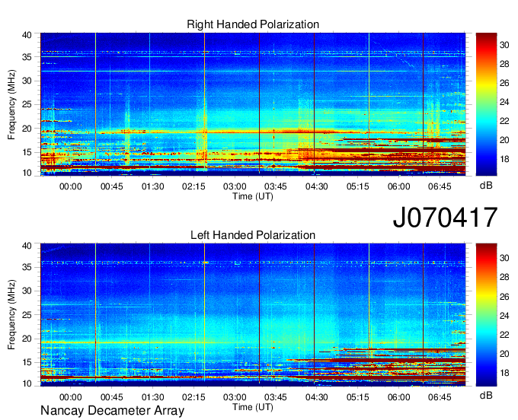Select "00:00" time tick of Right Handed plot

click(x=70, y=186)
